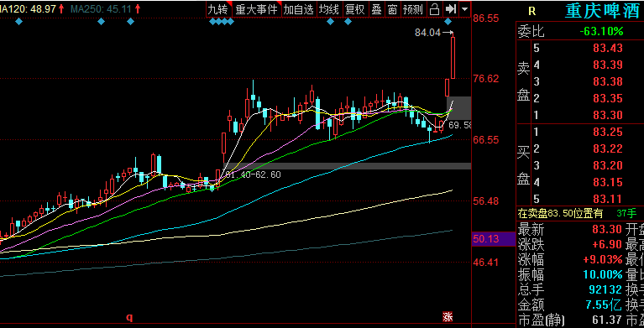Screen dimensions: 644x328
Task: Toggle the 均线 moving average lines
Action: (329, 9)
